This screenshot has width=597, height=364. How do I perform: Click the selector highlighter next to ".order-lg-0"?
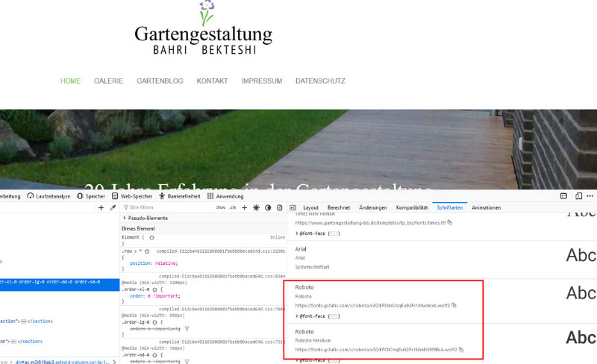click(x=154, y=322)
